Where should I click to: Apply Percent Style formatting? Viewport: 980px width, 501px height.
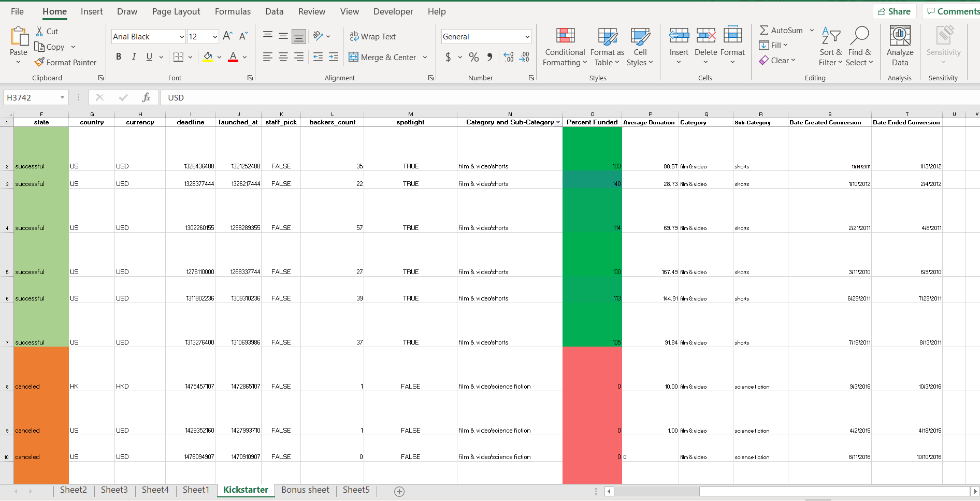473,57
